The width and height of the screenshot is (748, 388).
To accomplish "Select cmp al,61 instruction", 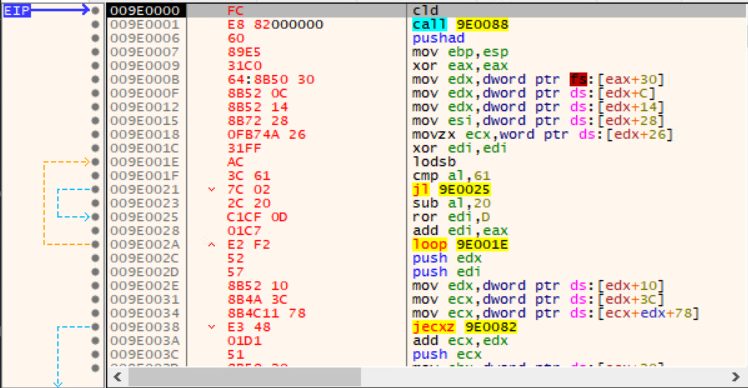I will click(x=452, y=176).
